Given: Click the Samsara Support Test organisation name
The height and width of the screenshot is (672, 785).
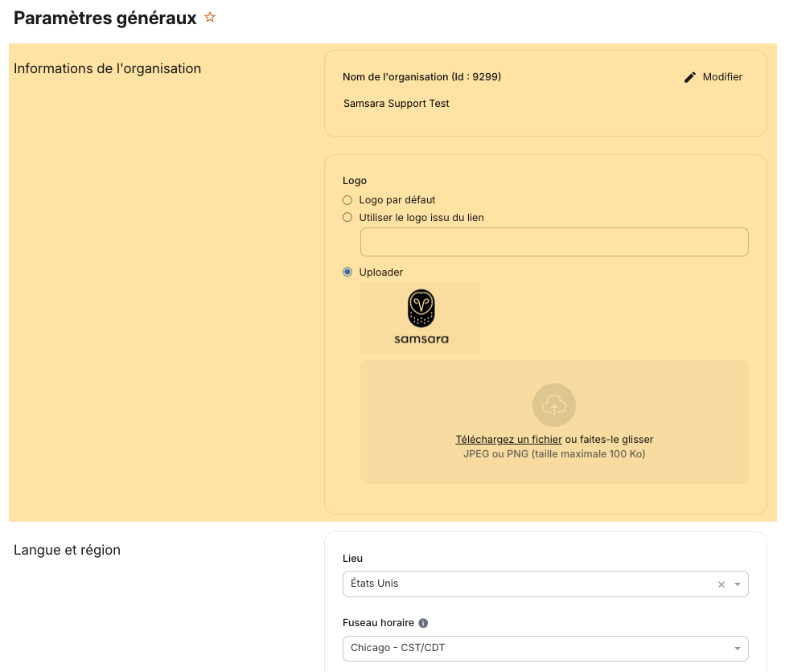Looking at the screenshot, I should tap(396, 104).
